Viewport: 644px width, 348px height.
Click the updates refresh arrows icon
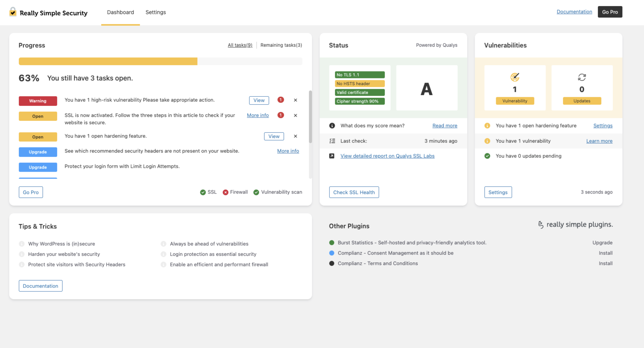tap(582, 77)
